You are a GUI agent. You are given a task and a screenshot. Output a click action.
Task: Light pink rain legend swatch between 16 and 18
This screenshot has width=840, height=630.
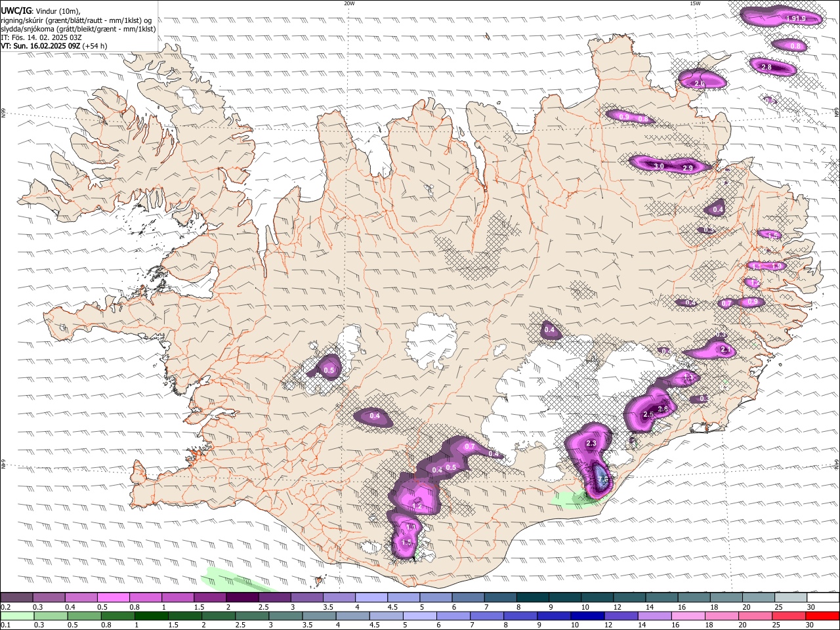[x=689, y=616]
